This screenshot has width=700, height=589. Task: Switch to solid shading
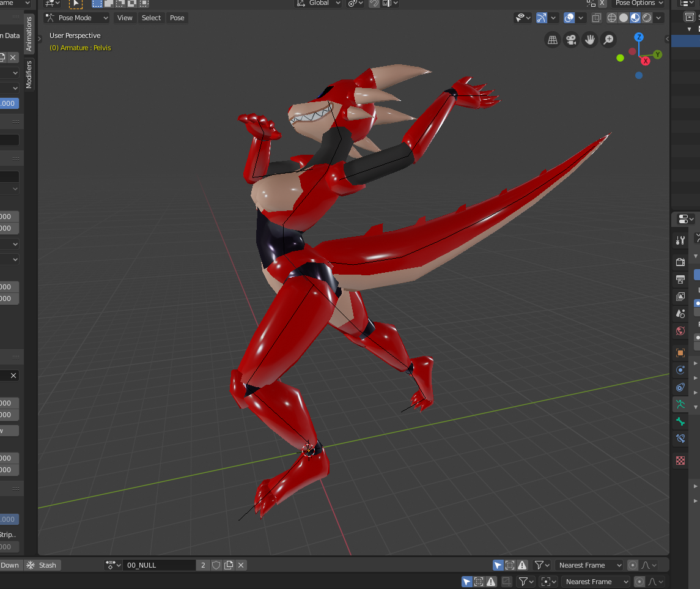pyautogui.click(x=623, y=18)
